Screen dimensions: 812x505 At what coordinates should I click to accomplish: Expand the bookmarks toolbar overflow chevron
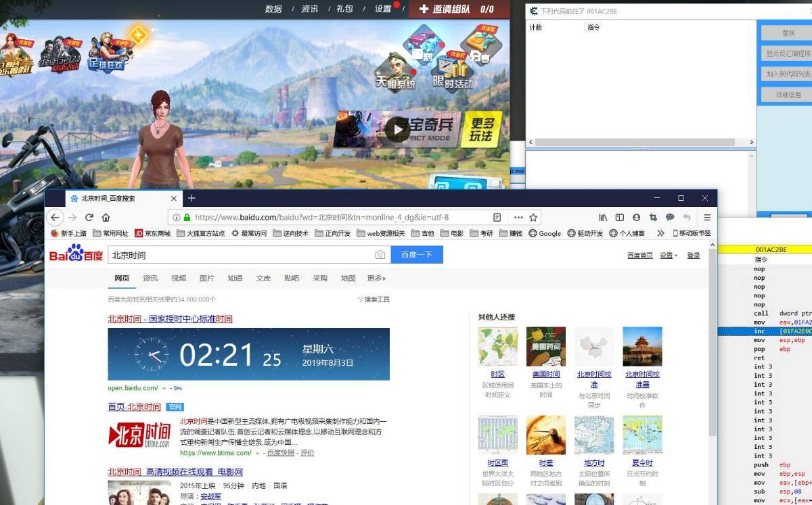(660, 233)
